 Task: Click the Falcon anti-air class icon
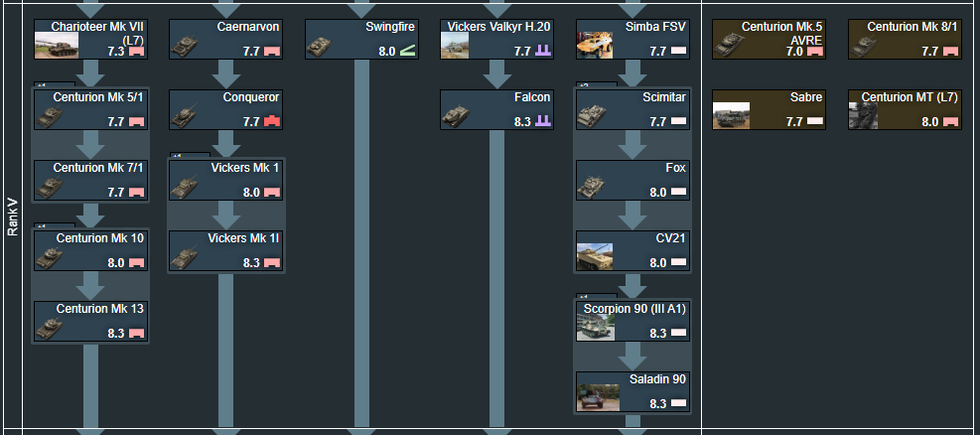pos(543,121)
